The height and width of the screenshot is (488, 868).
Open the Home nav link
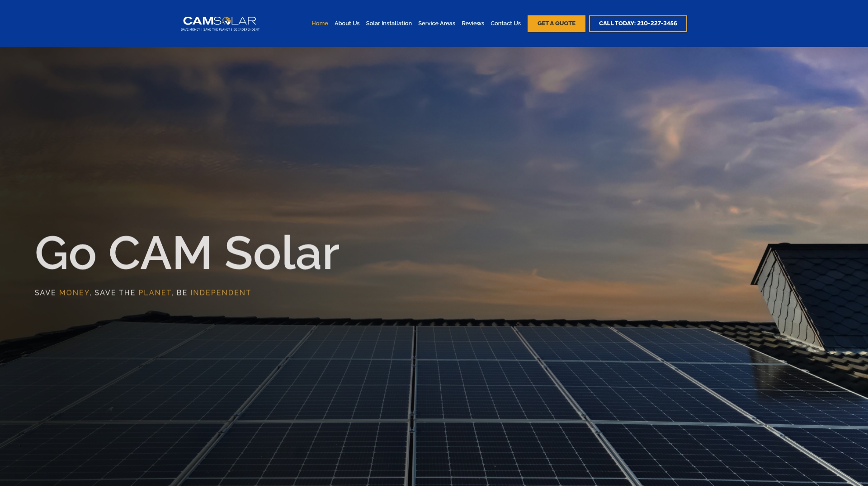(320, 23)
